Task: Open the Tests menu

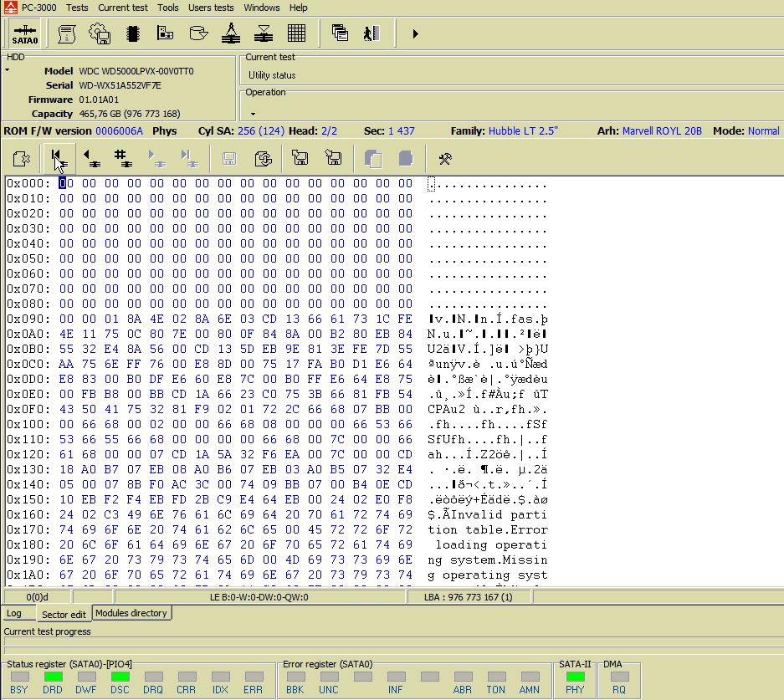Action: [x=77, y=8]
